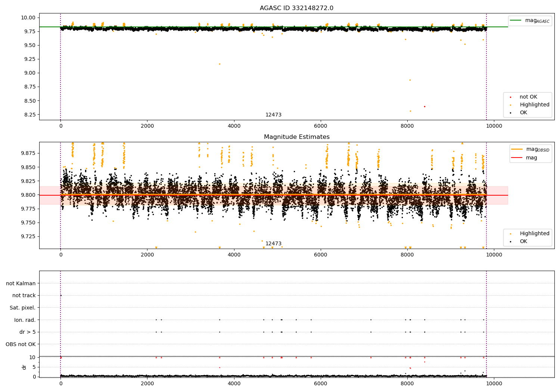Click the 'not track' axis label

24,296
